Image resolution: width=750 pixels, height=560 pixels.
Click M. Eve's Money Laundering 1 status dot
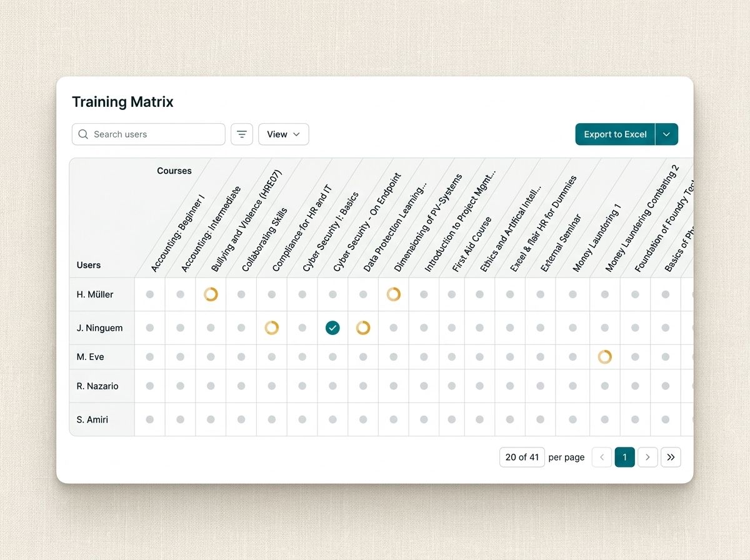572,357
